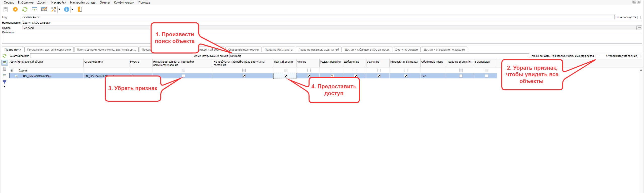This screenshot has height=193, width=644.
Task: Enable the 'Не используется' checkbox
Action: (639, 17)
